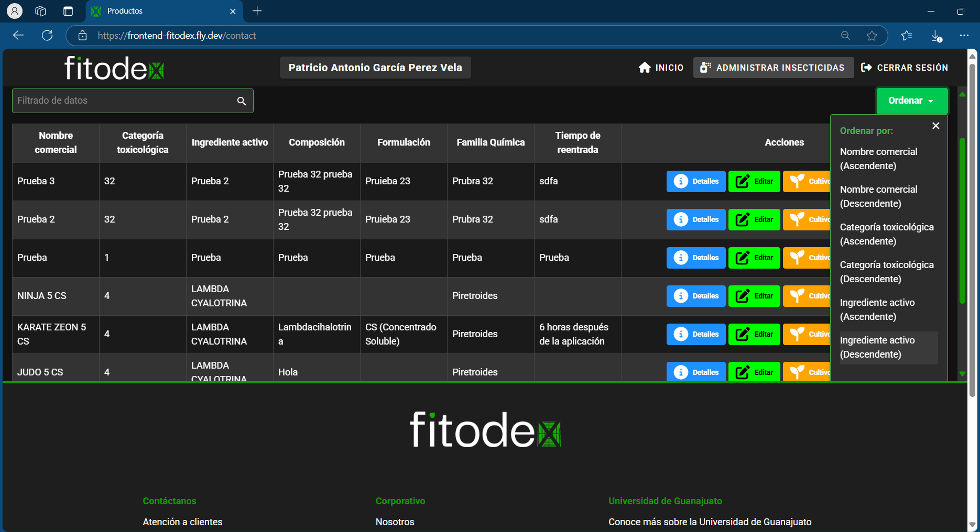Click the fitodex logo in header
980x532 pixels.
click(114, 68)
